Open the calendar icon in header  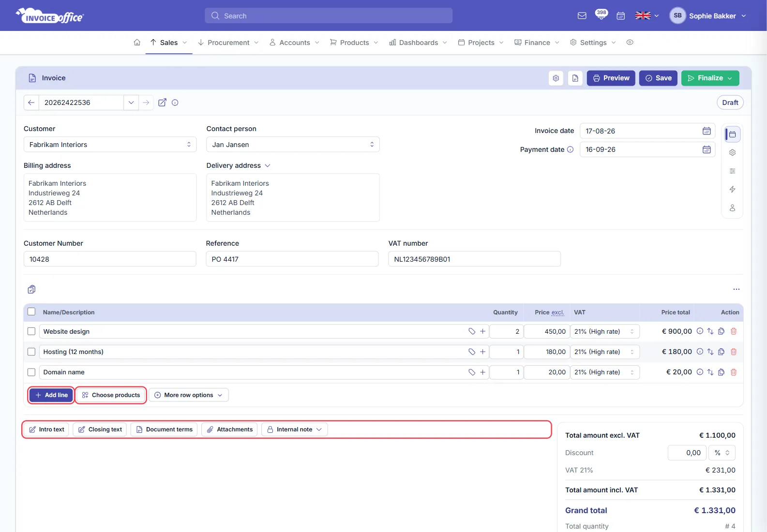pos(620,16)
